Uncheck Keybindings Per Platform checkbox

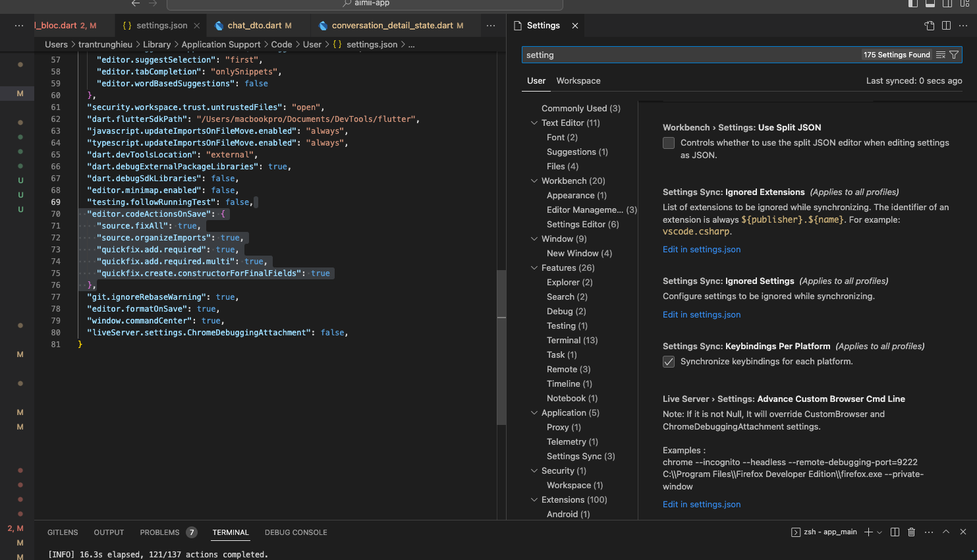pyautogui.click(x=669, y=362)
